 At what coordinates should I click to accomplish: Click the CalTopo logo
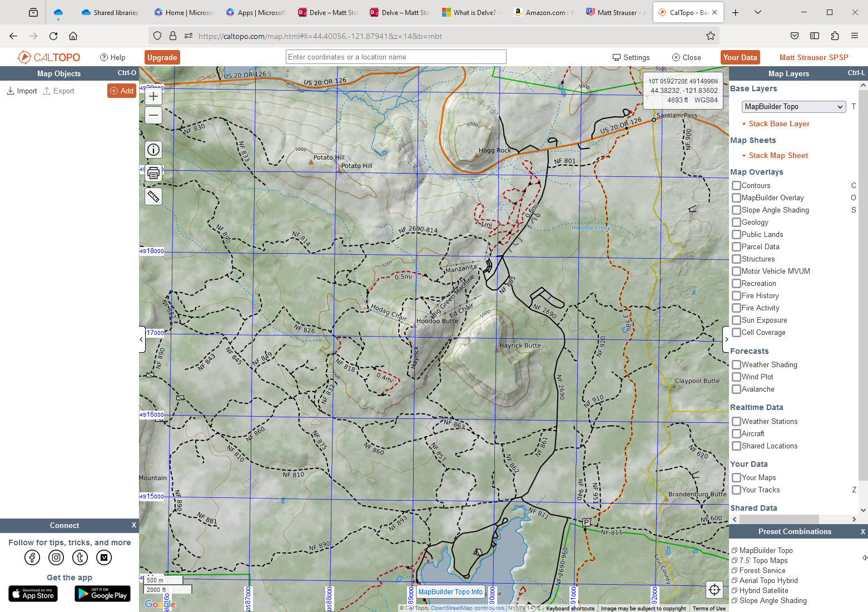click(49, 57)
